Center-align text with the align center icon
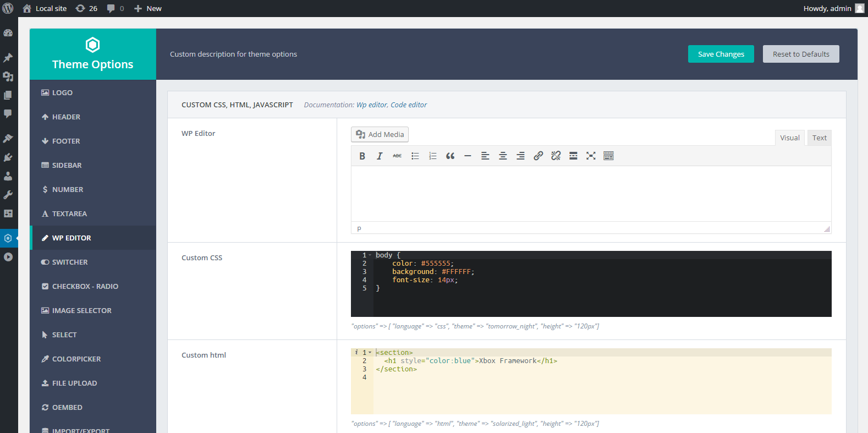The height and width of the screenshot is (433, 868). click(x=503, y=156)
